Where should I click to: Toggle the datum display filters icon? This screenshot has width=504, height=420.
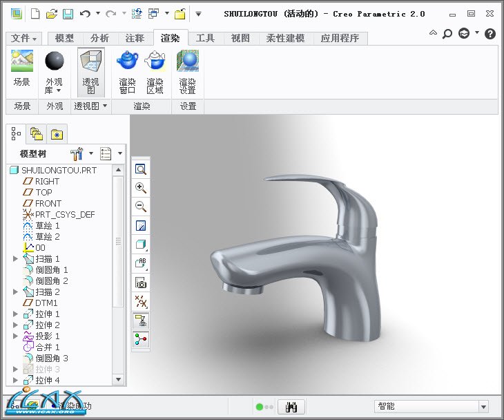(141, 301)
